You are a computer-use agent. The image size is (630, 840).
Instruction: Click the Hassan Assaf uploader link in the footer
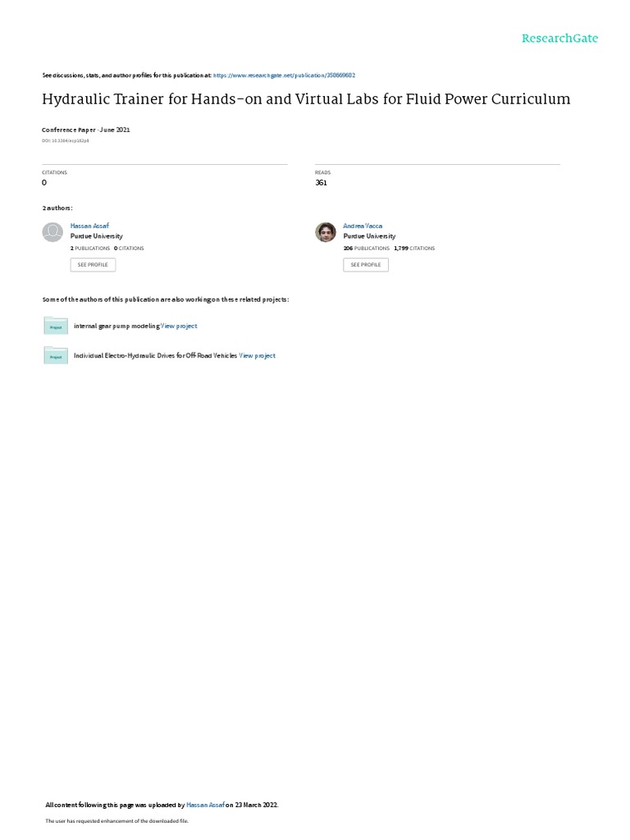coord(205,805)
